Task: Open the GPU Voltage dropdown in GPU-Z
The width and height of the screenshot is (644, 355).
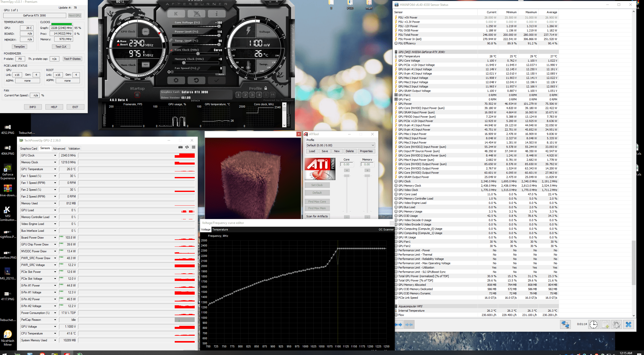Action: tap(55, 327)
